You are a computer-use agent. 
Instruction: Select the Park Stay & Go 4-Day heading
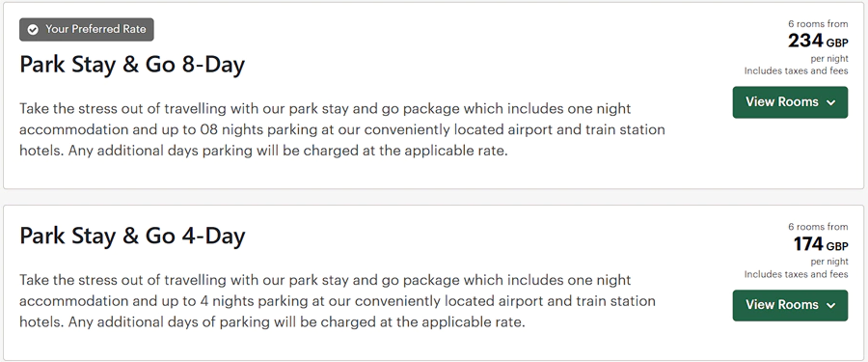(132, 236)
